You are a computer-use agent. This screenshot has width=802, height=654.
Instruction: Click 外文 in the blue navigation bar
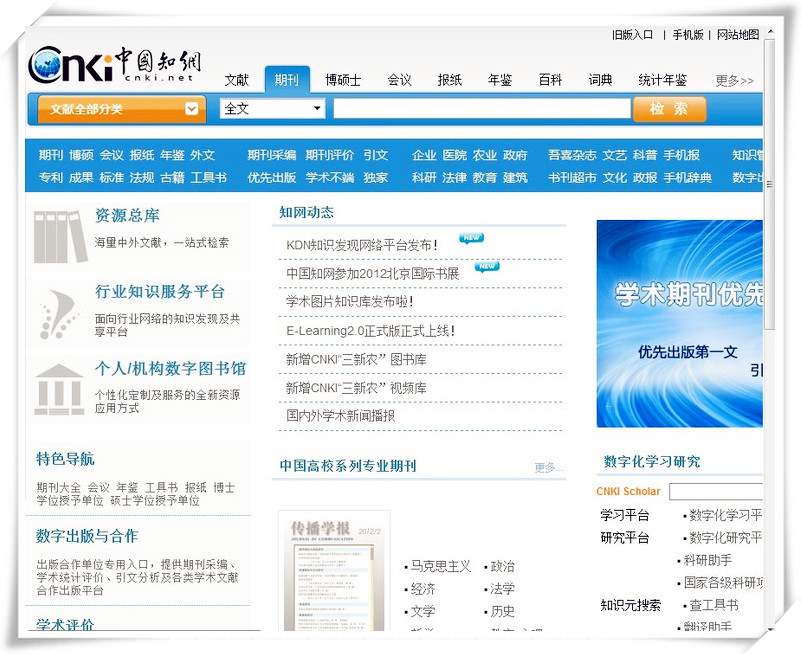pyautogui.click(x=203, y=155)
